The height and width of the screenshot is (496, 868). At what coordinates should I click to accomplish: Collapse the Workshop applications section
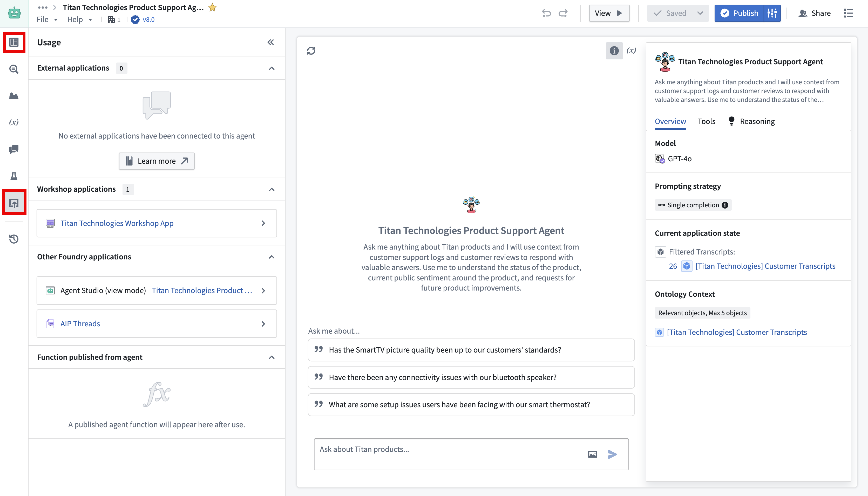(x=272, y=189)
